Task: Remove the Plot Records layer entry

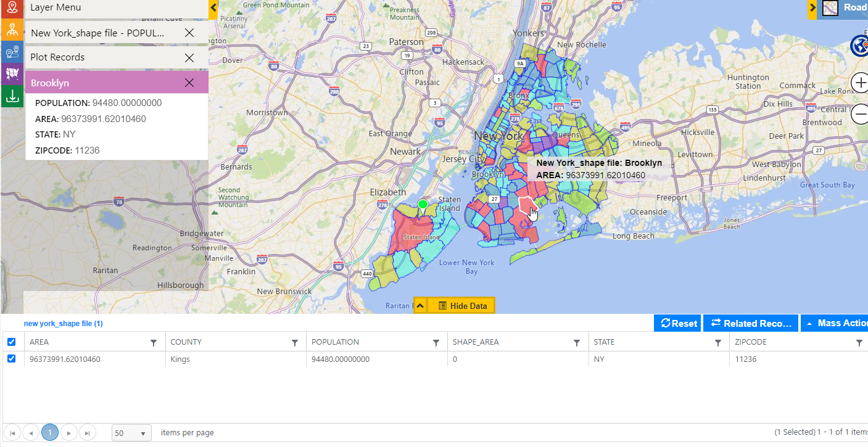Action: [189, 57]
